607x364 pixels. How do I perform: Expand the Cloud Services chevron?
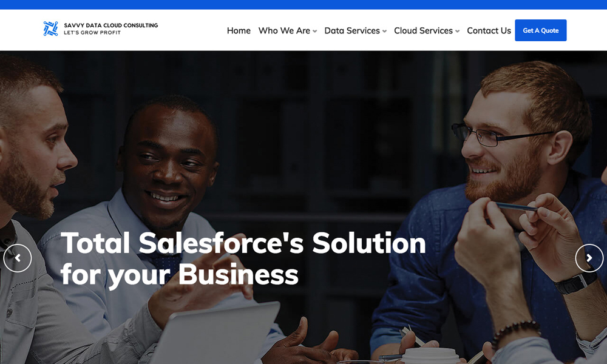(x=457, y=32)
